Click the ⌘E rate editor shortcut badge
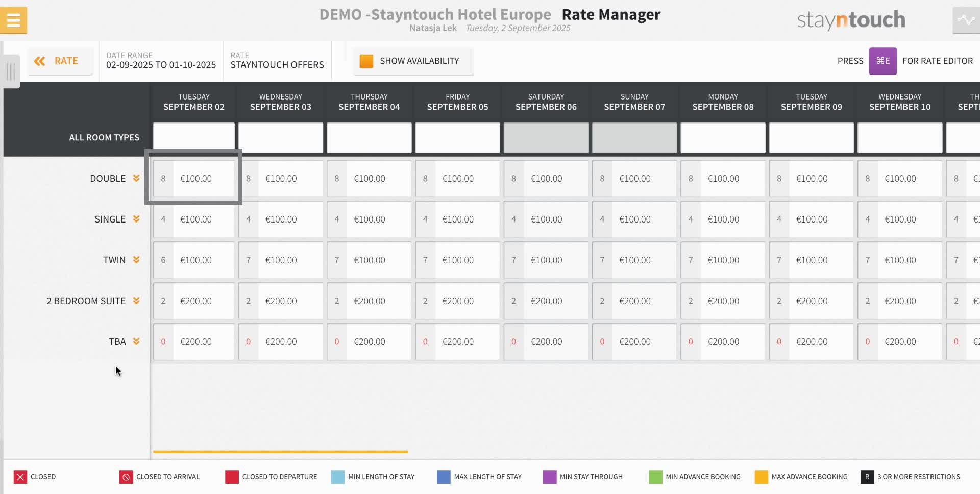Viewport: 980px width, 494px height. pyautogui.click(x=883, y=61)
